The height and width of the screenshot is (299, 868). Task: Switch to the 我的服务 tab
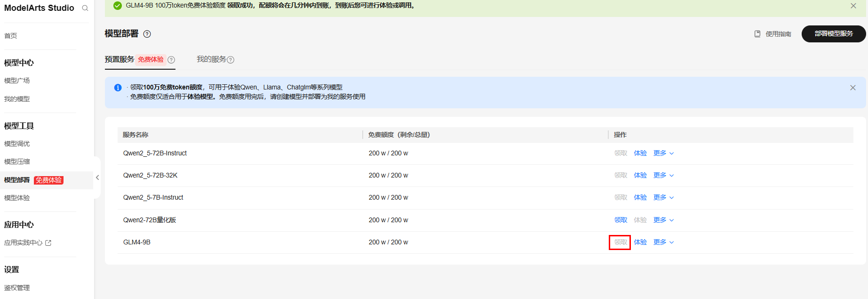(211, 59)
